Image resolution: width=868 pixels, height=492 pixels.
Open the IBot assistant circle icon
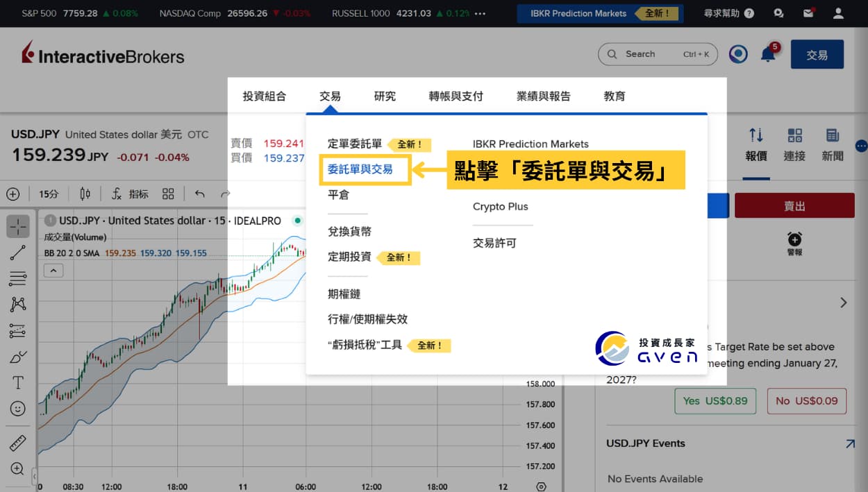tap(738, 54)
